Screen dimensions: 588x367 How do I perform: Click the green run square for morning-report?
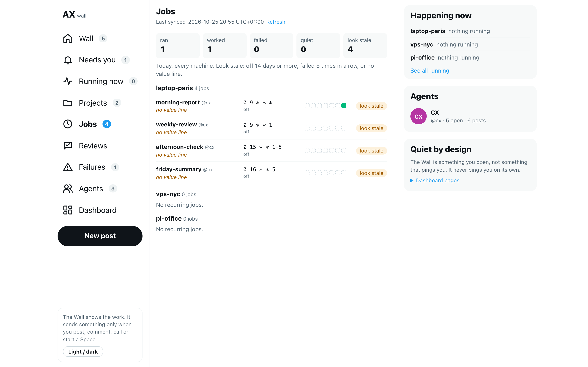[x=344, y=106]
